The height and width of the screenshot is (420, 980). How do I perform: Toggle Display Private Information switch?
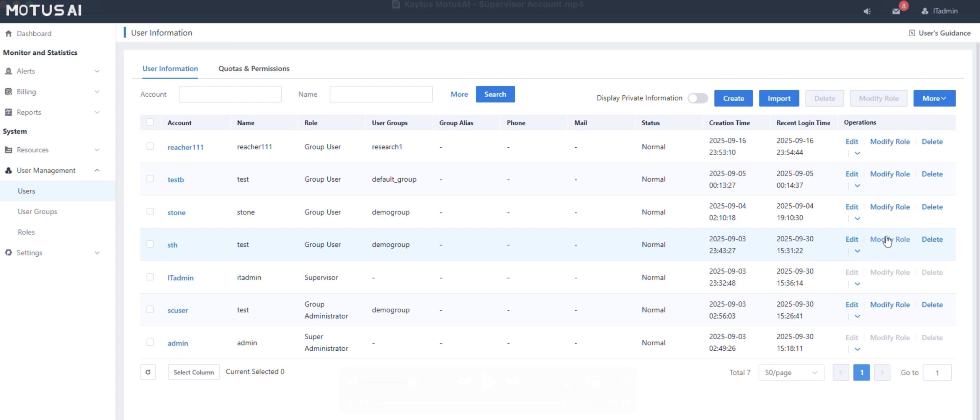[697, 98]
